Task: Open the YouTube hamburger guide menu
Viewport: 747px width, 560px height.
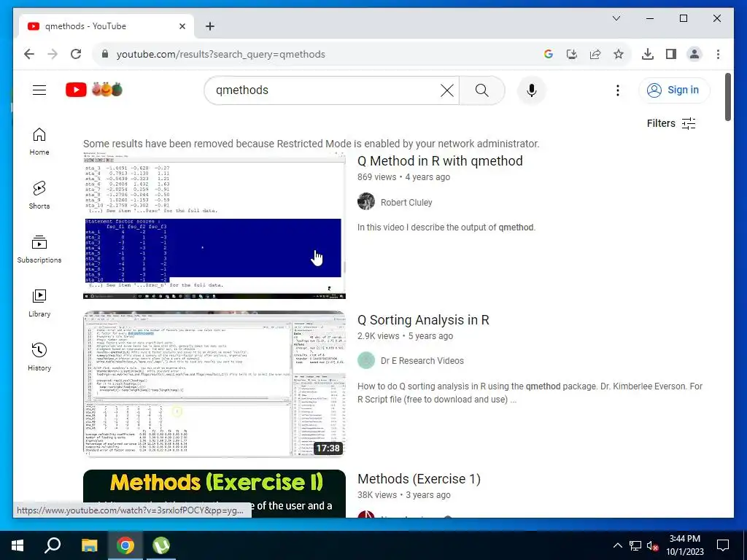Action: [39, 90]
